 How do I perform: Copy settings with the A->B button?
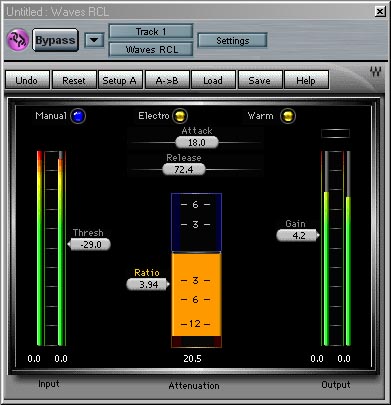click(x=167, y=80)
